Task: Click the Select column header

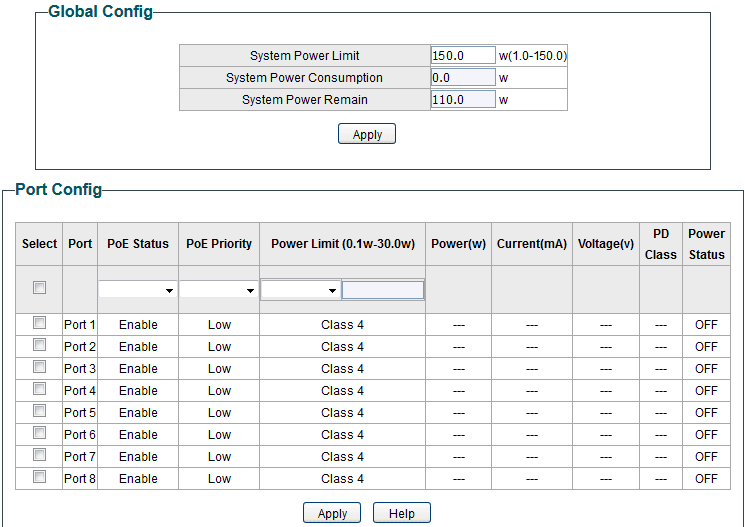Action: [39, 244]
